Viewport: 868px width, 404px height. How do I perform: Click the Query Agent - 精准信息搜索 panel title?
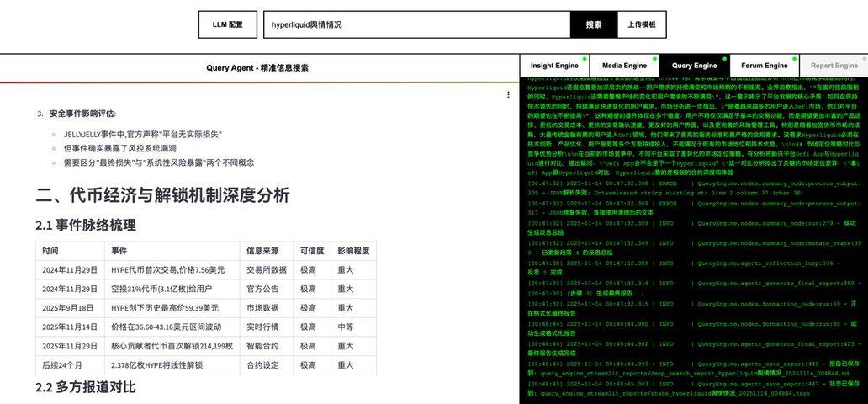[x=258, y=67]
